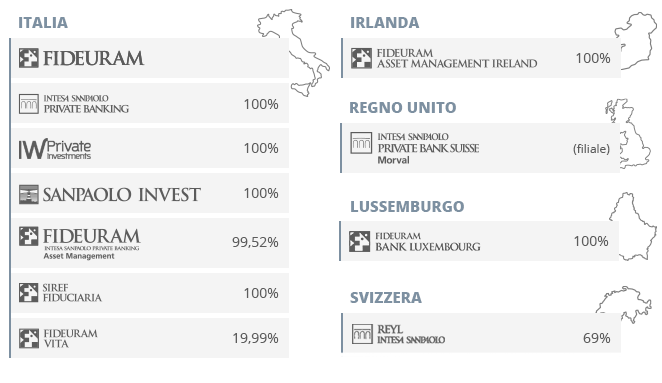This screenshot has width=662, height=383.
Task: Click the Intesa Sanpaolo Private Banking logo icon
Action: [x=29, y=104]
